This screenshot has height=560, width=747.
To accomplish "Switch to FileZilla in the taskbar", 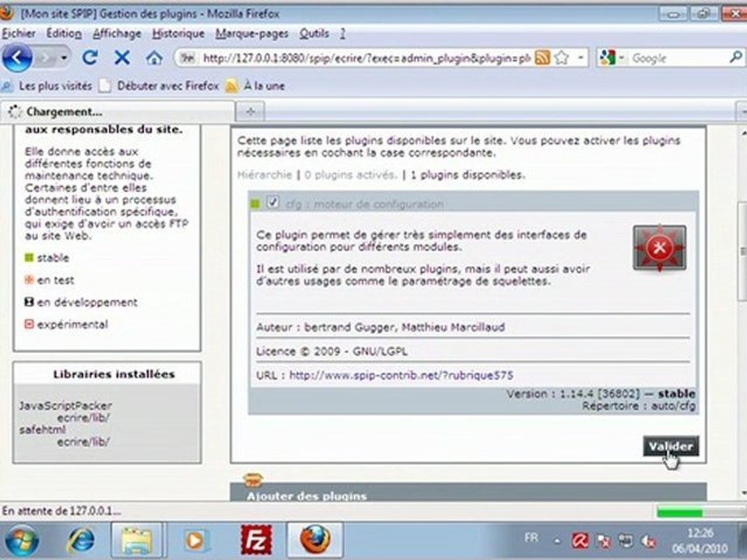I will [256, 540].
